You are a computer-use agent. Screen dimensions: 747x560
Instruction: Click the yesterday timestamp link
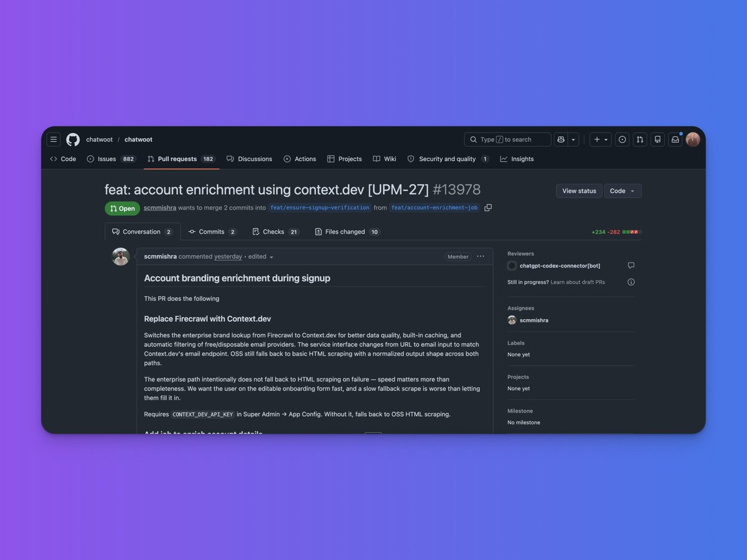(x=228, y=256)
